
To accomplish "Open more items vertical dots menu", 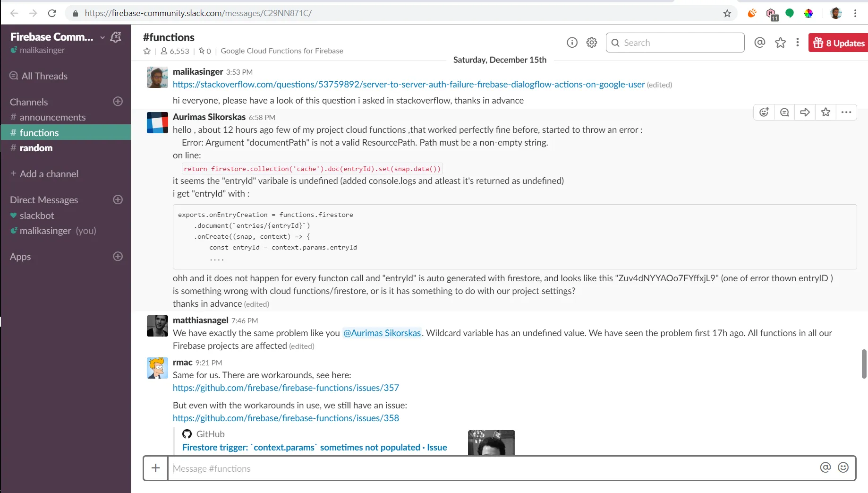I will (x=798, y=43).
